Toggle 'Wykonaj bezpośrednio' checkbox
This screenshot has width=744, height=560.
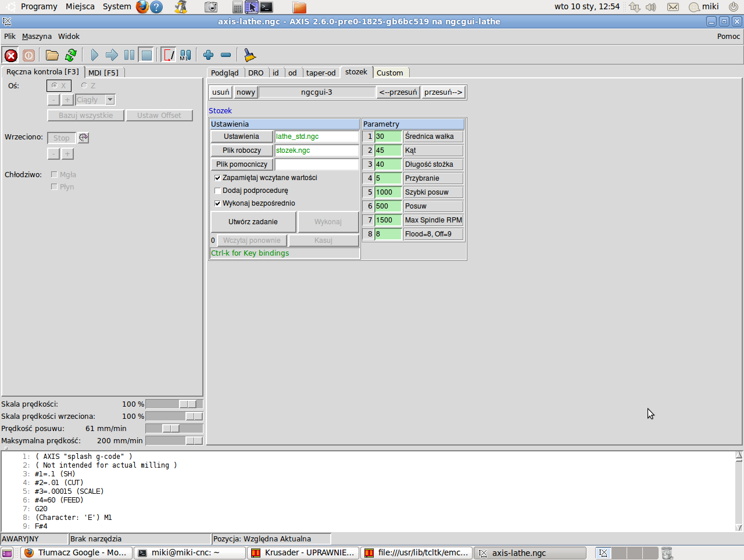point(217,203)
